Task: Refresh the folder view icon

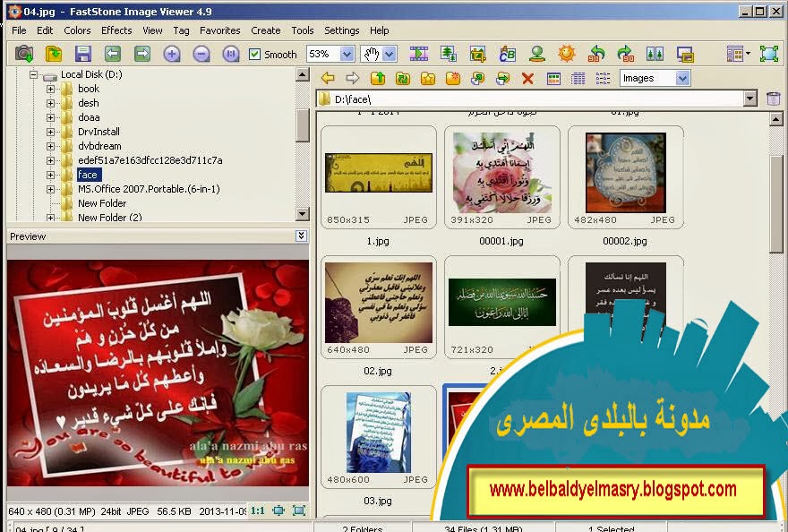Action: (403, 78)
